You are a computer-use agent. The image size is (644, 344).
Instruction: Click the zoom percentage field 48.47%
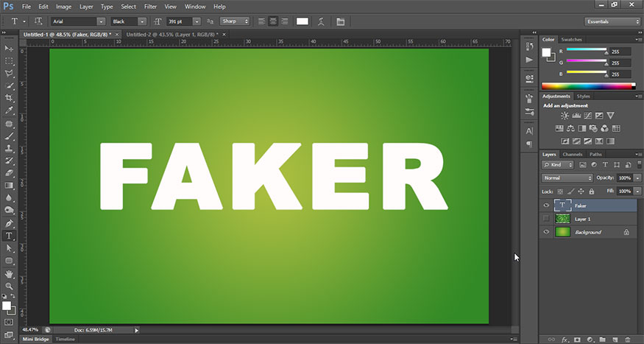point(30,329)
